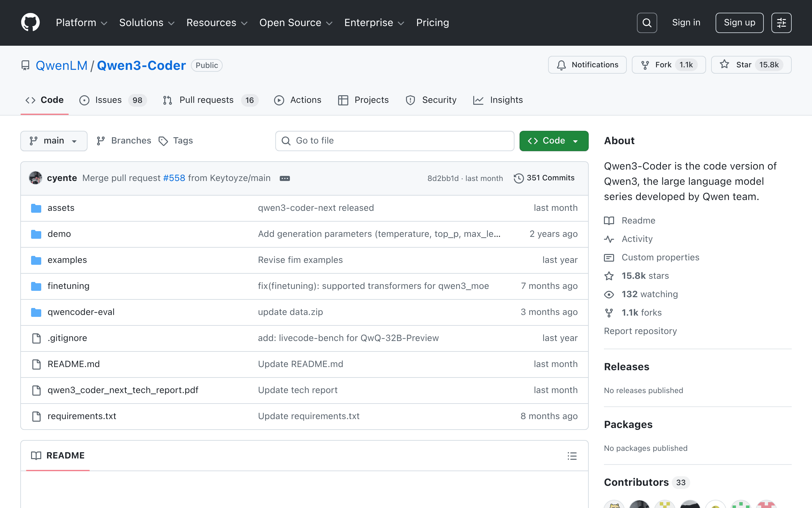Open the Pricing page
The height and width of the screenshot is (508, 812).
[433, 23]
